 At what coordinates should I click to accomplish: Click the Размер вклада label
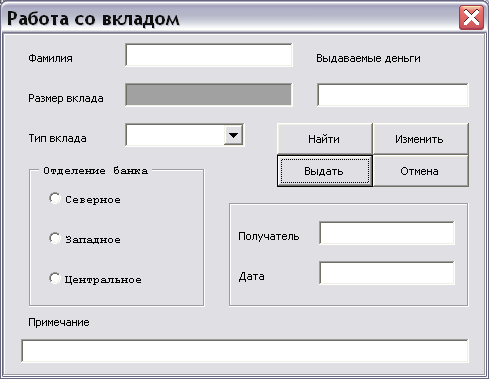[66, 98]
